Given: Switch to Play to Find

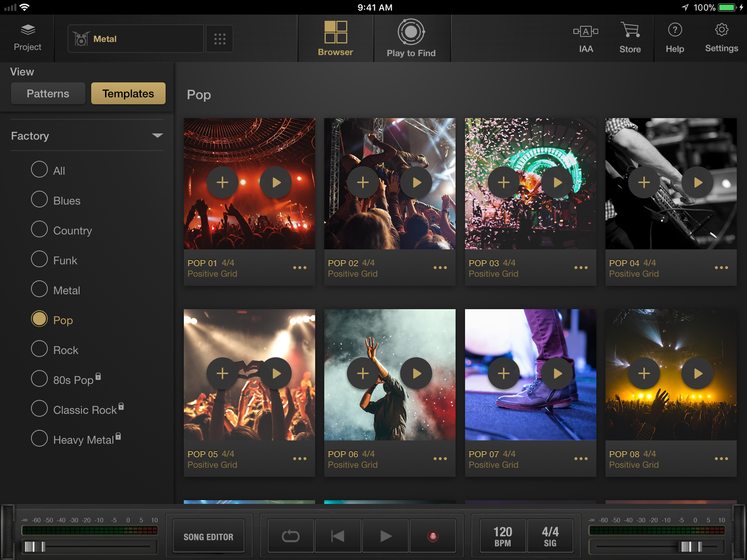Looking at the screenshot, I should 411,39.
